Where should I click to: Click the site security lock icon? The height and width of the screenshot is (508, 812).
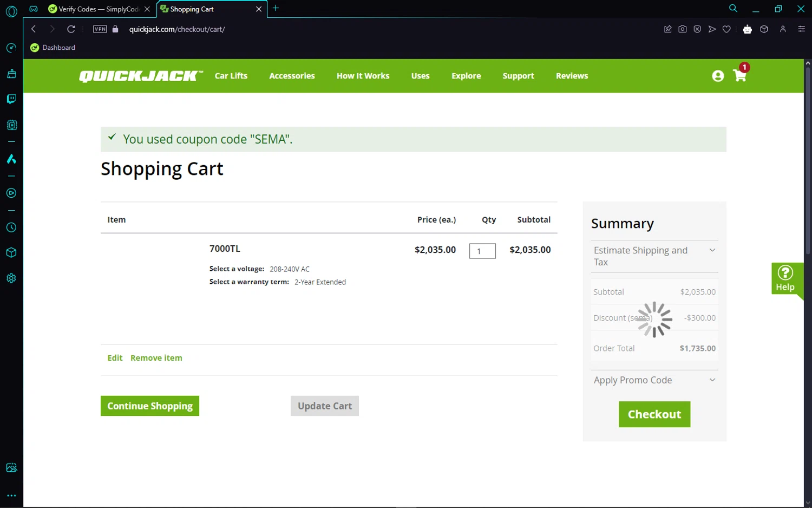tap(115, 29)
